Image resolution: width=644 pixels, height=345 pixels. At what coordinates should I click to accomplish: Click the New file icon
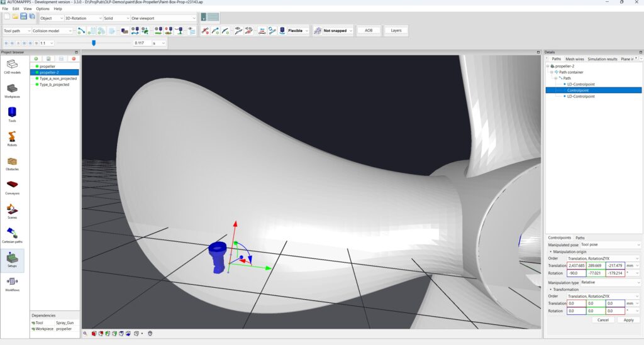pyautogui.click(x=7, y=16)
